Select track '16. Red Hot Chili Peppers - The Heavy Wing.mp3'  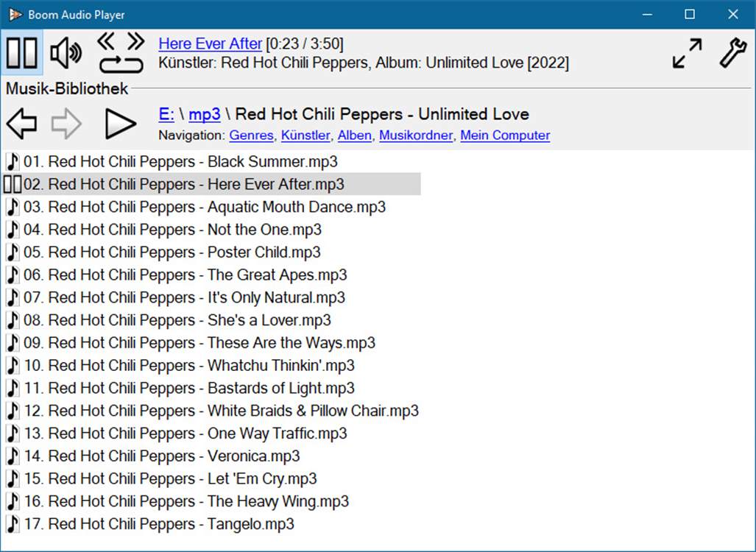(x=186, y=501)
